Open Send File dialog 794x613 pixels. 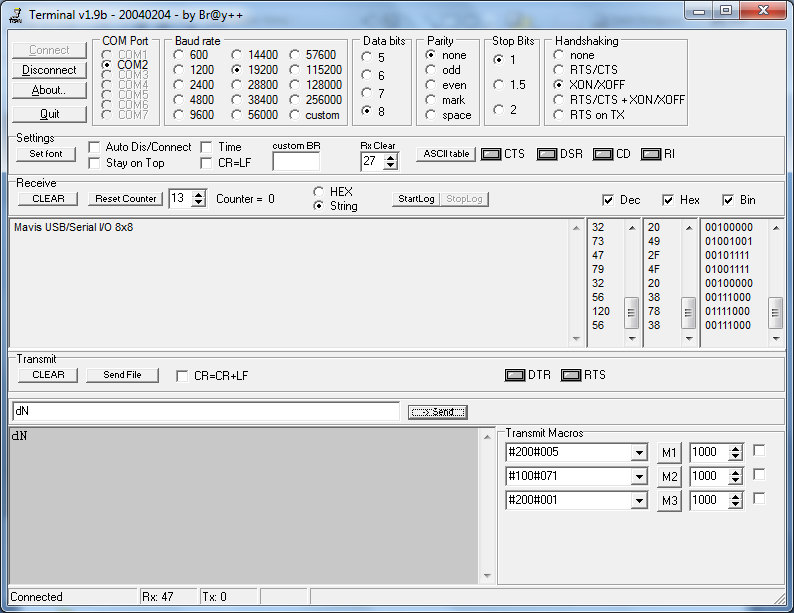point(122,375)
